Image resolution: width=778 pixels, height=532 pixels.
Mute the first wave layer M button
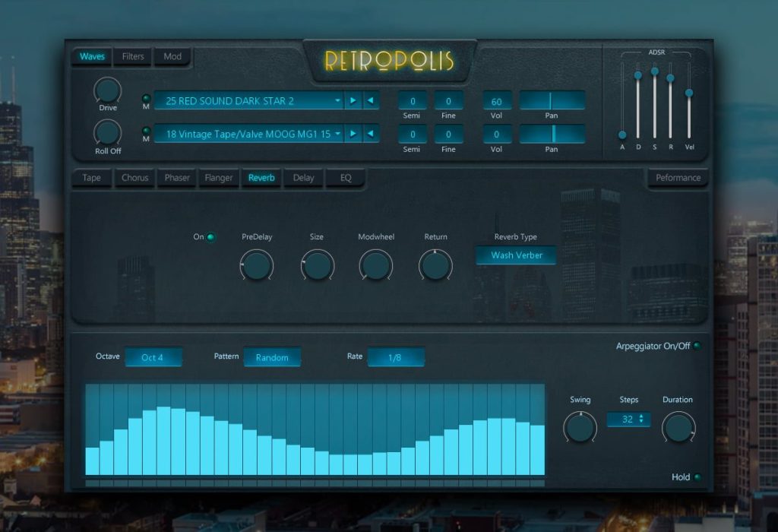click(x=146, y=98)
